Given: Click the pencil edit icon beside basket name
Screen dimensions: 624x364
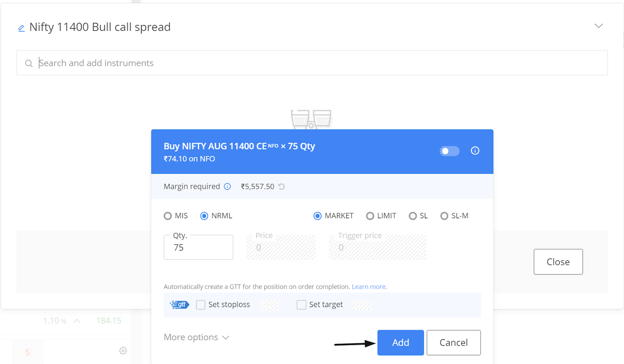Looking at the screenshot, I should 21,28.
